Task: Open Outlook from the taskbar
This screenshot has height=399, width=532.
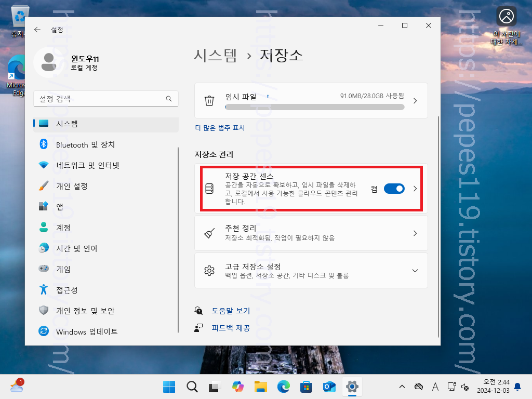Action: [329, 387]
